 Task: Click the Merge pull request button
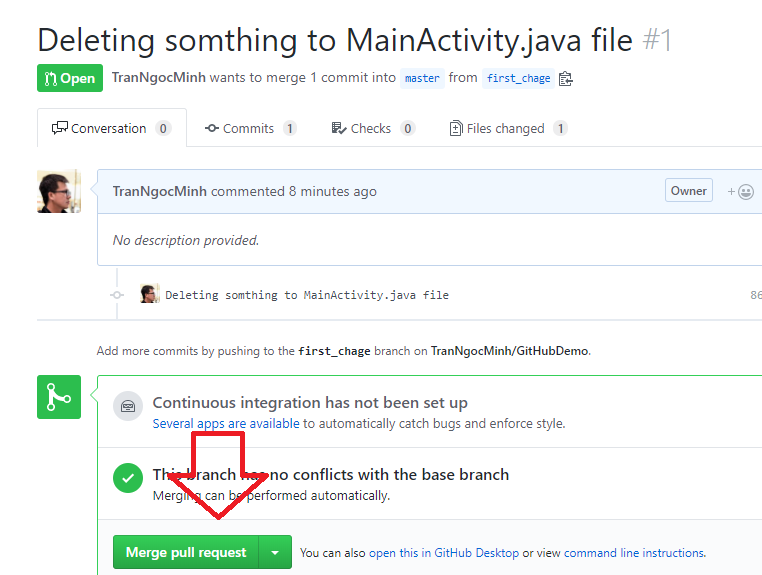(186, 552)
